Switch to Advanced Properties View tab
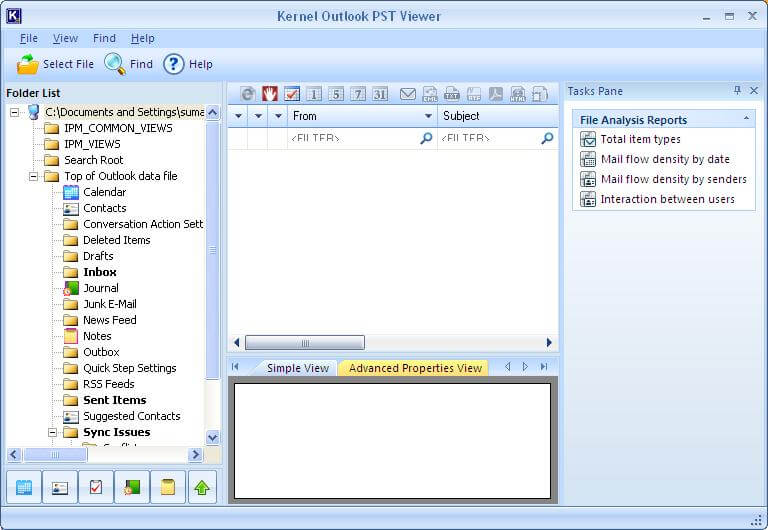Viewport: 768px width, 530px height. coord(415,368)
